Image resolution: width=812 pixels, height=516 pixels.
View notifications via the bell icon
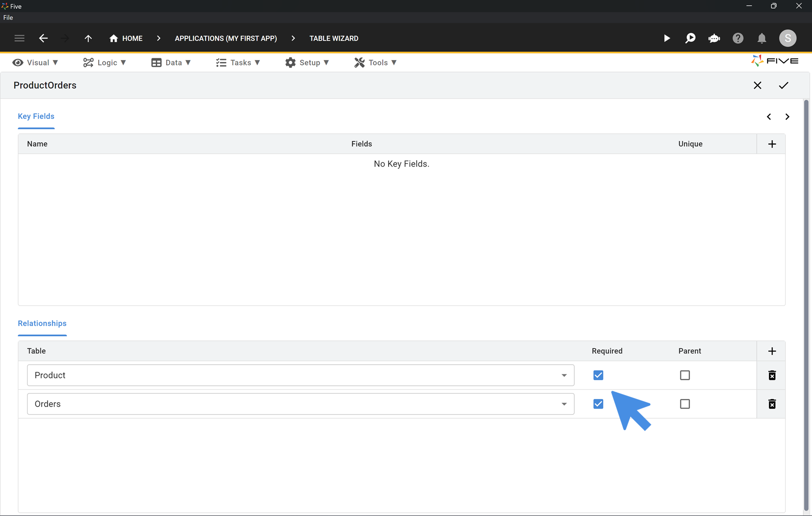(x=762, y=38)
